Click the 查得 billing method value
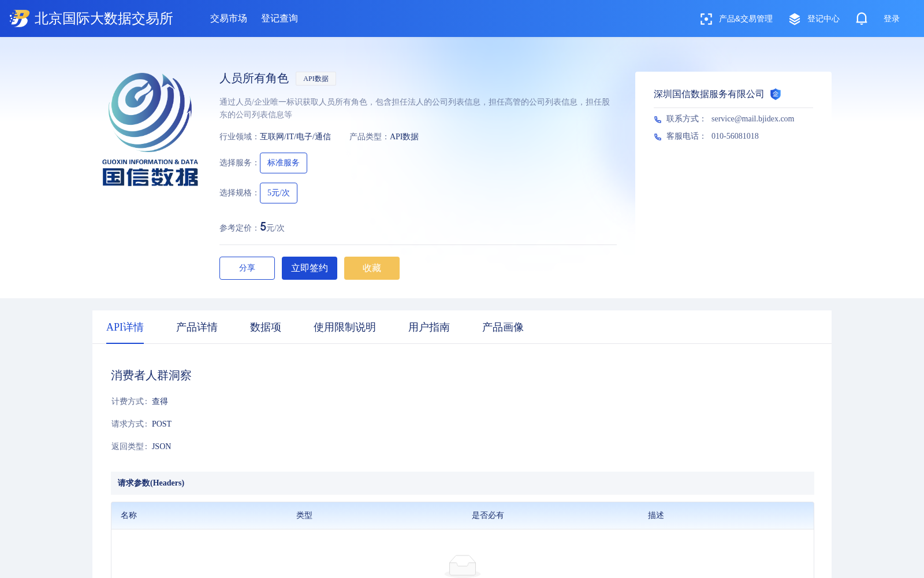The width and height of the screenshot is (924, 578). click(x=160, y=402)
